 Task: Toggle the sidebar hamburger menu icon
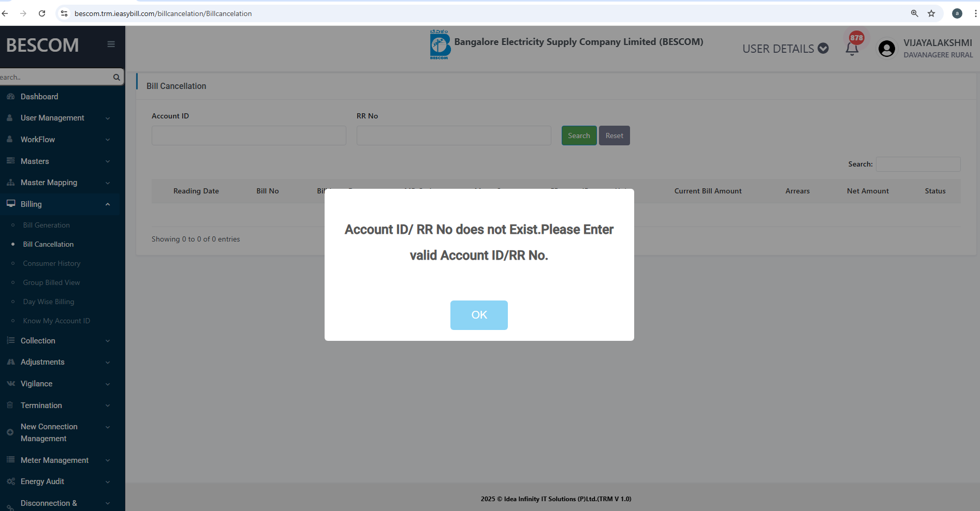point(111,44)
